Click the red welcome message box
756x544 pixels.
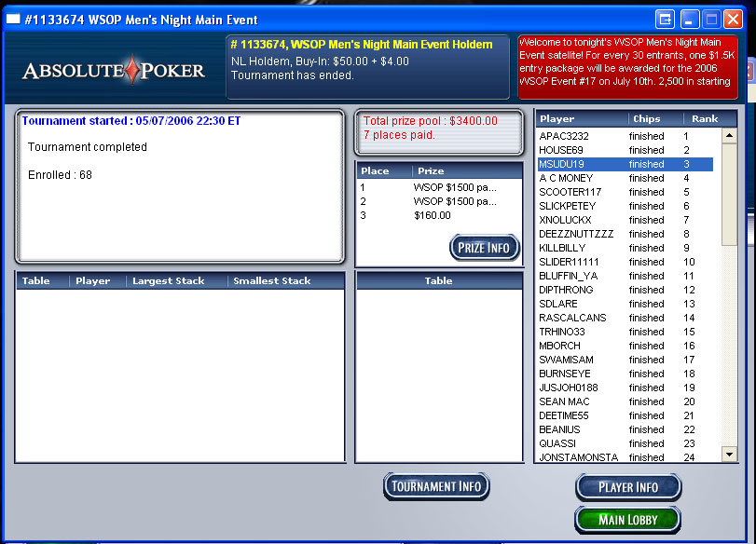click(x=627, y=67)
